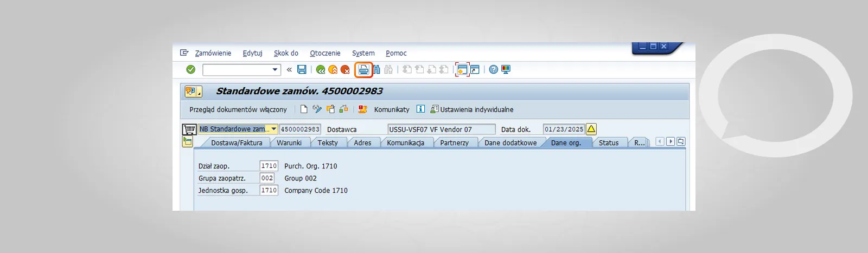Image resolution: width=868 pixels, height=253 pixels.
Task: Cancel using the red X icon
Action: point(345,69)
